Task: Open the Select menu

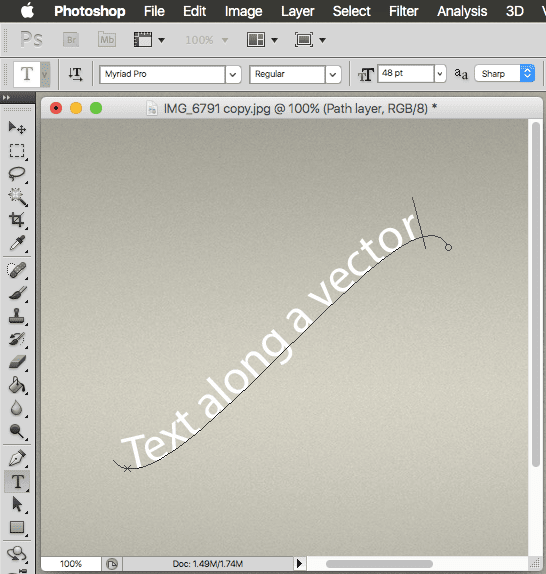Action: pos(351,11)
